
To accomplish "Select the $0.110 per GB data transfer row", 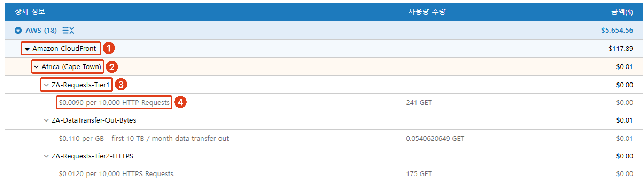I will pos(144,138).
